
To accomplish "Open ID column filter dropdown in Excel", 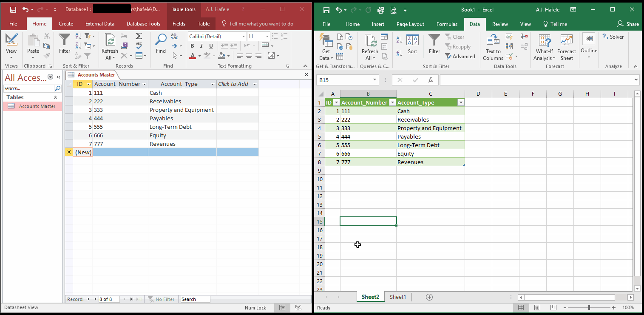I will (x=336, y=102).
